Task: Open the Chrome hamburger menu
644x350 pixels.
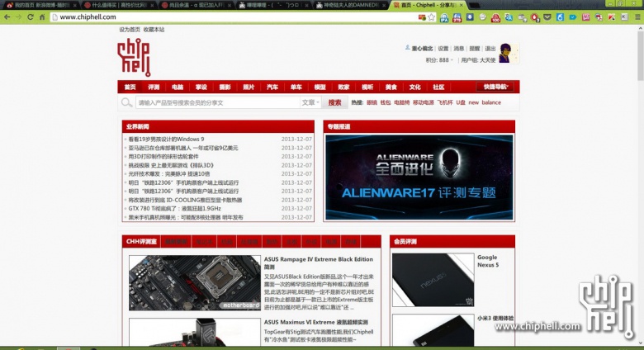Action: click(637, 17)
